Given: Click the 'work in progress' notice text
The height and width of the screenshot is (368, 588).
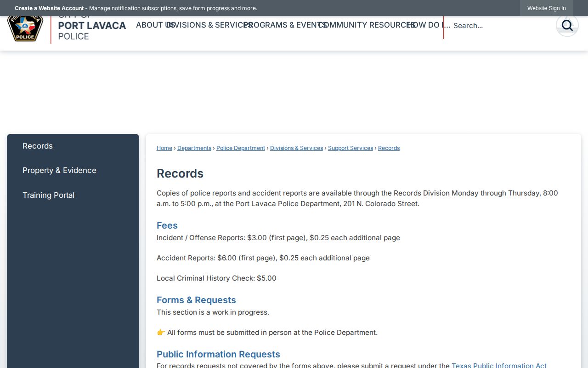Looking at the screenshot, I should coord(213,312).
